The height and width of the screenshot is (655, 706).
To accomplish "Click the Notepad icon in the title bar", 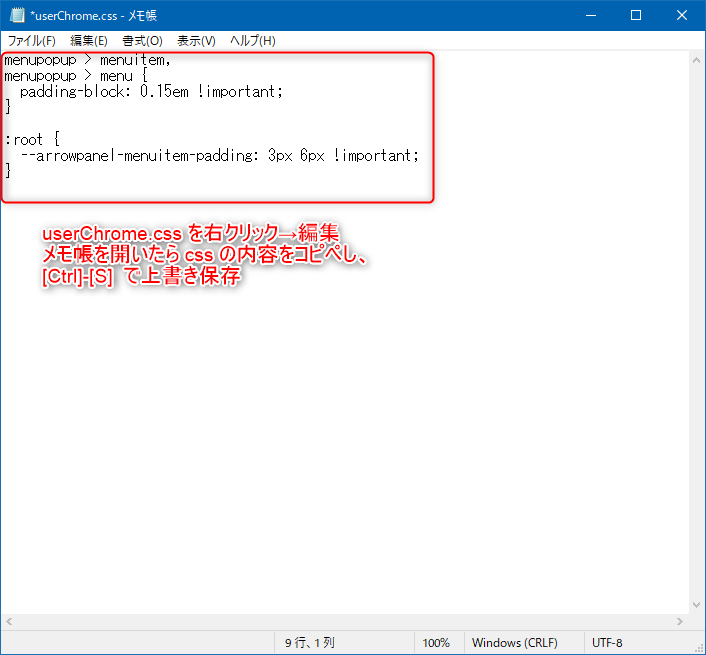I will click(x=17, y=15).
